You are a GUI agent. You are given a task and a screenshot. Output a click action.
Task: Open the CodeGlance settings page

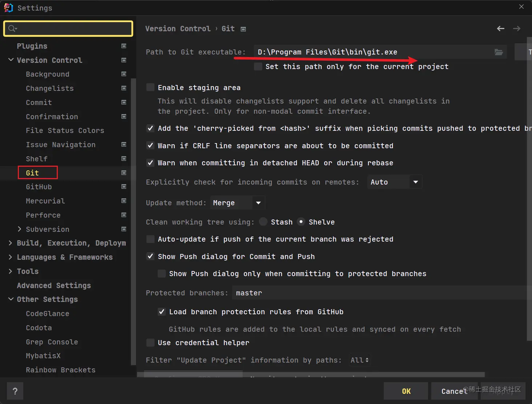point(48,314)
